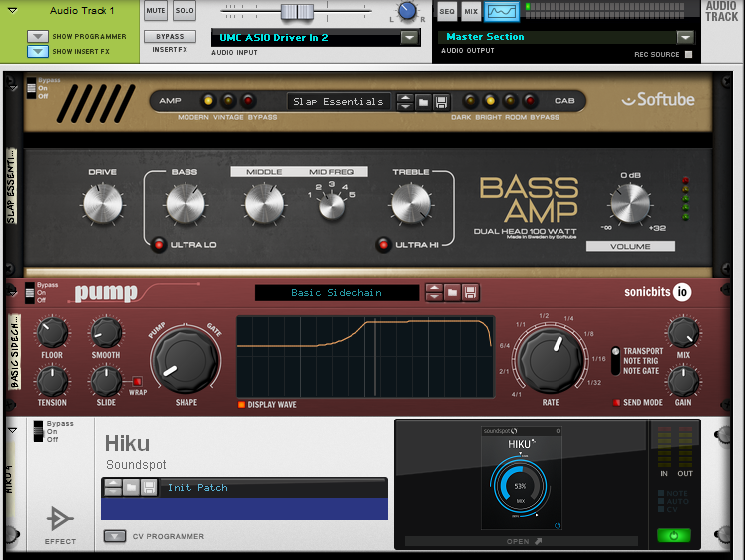Select the Vintage amp LED

(228, 100)
